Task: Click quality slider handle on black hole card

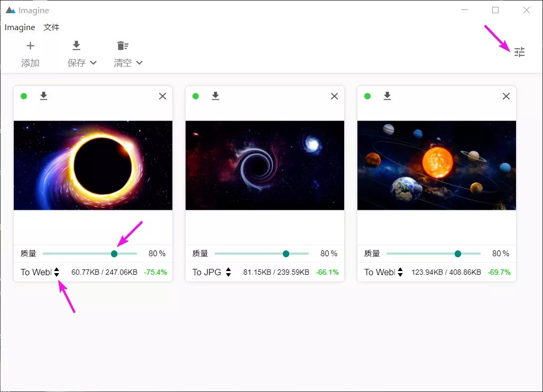Action: pos(114,254)
